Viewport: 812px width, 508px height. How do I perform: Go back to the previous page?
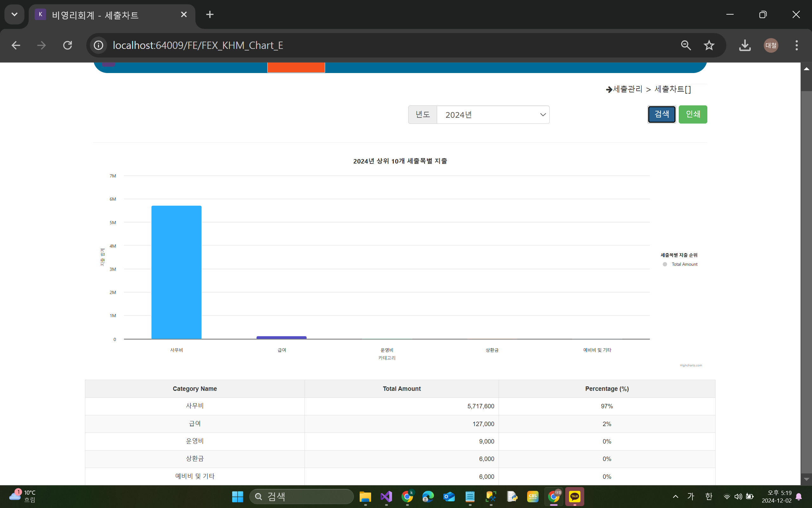[16, 45]
